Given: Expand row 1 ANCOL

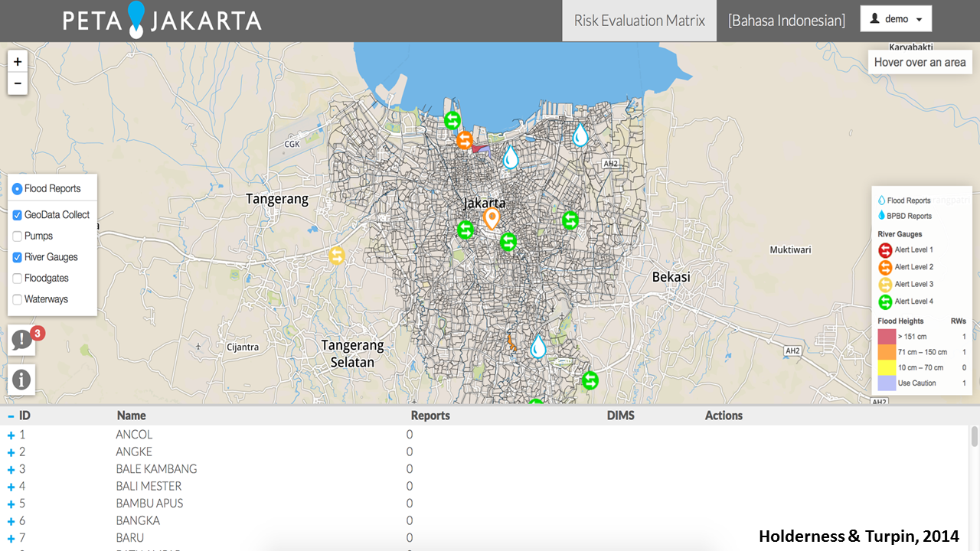Looking at the screenshot, I should (x=11, y=435).
